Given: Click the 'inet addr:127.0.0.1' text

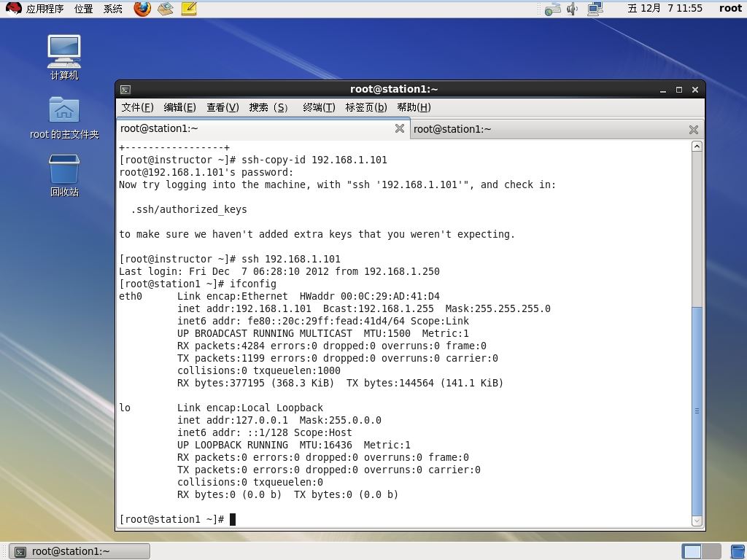Looking at the screenshot, I should 233,420.
